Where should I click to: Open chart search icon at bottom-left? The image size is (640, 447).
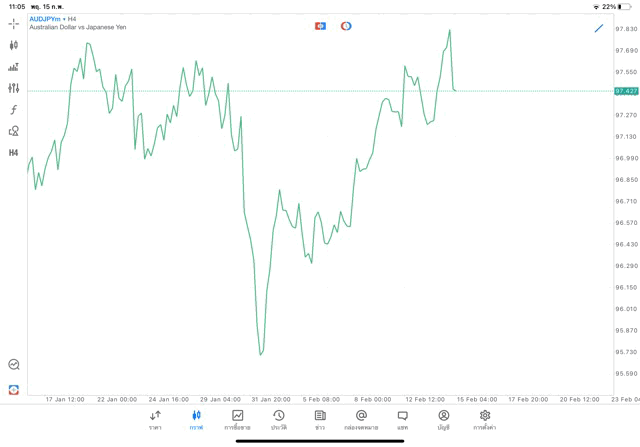[13, 365]
